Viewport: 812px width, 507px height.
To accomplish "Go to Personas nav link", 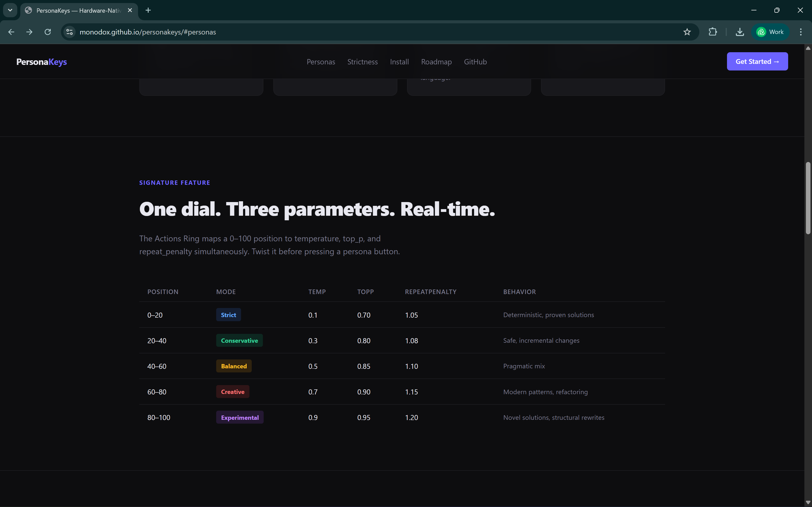I will 320,62.
